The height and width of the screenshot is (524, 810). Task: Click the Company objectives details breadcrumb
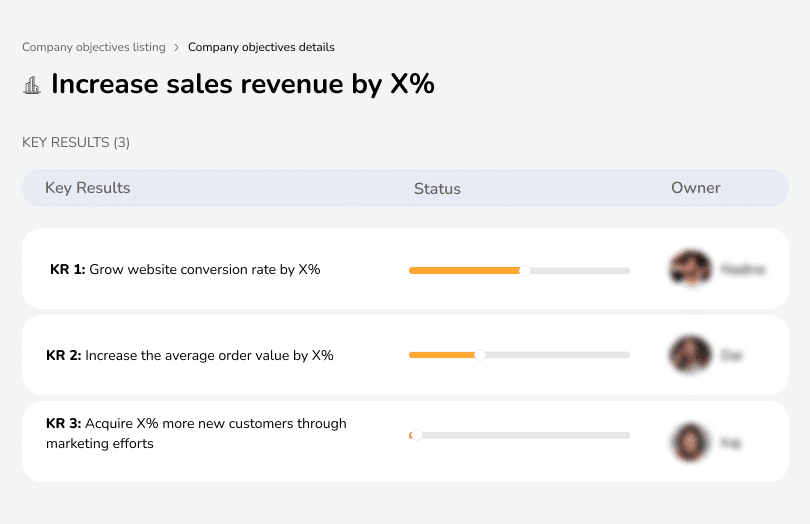[x=261, y=47]
